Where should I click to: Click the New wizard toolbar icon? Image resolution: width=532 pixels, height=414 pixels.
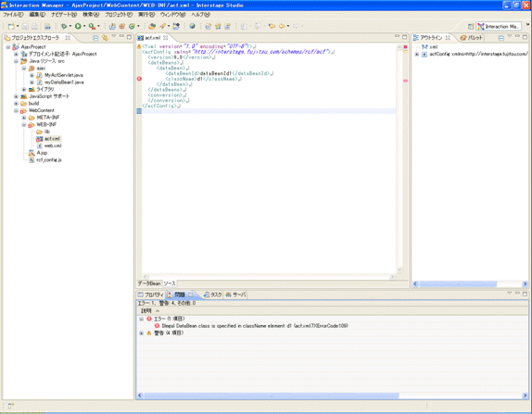(x=11, y=26)
